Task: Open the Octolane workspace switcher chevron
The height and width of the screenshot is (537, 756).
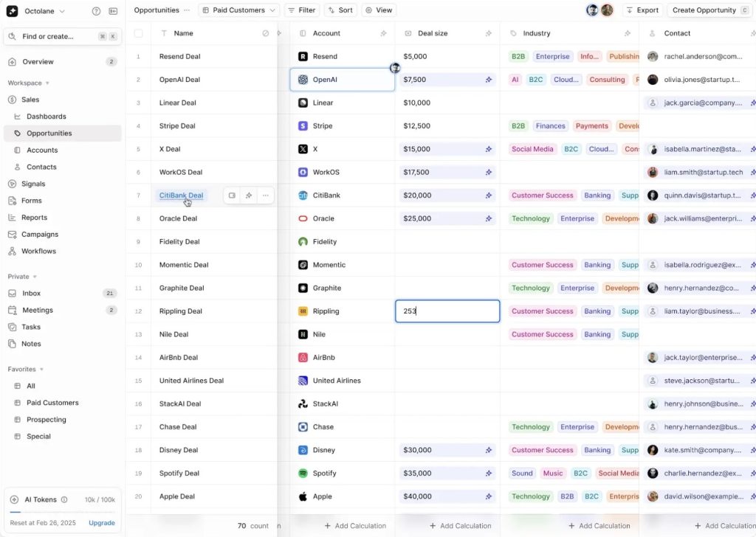Action: point(62,11)
